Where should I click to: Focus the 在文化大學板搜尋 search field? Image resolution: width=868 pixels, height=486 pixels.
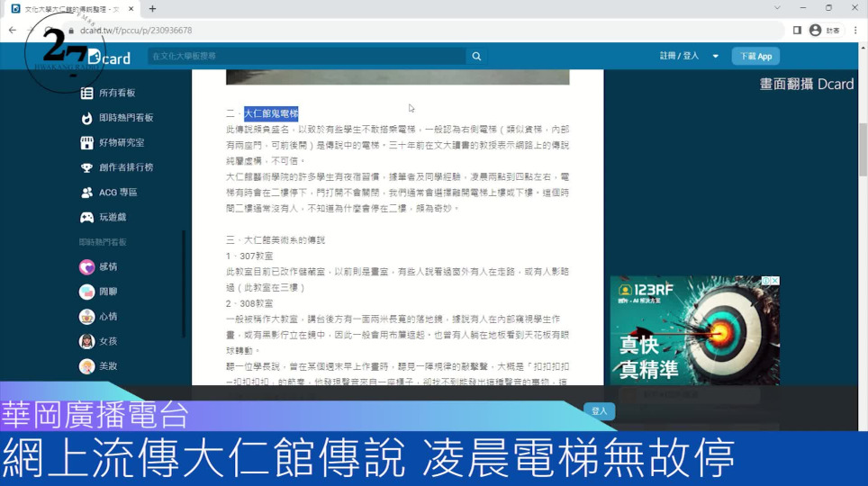pyautogui.click(x=306, y=56)
